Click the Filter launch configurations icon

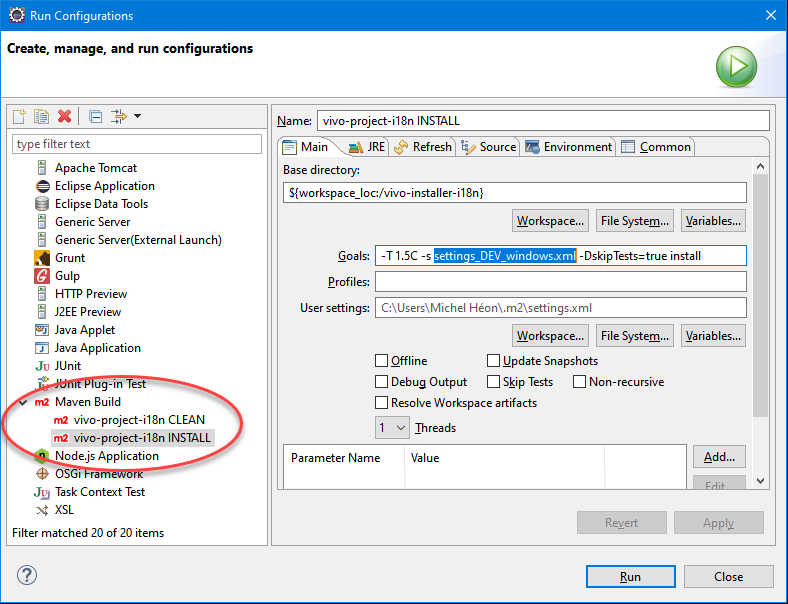[119, 116]
